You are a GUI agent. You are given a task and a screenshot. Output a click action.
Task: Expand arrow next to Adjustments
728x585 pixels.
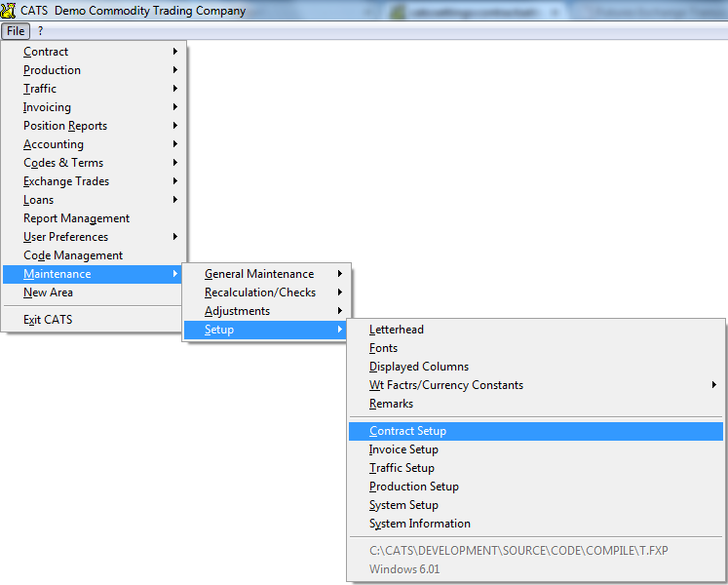pos(340,311)
